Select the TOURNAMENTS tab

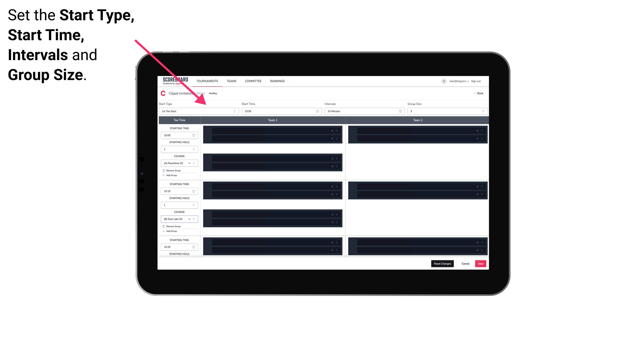[207, 81]
